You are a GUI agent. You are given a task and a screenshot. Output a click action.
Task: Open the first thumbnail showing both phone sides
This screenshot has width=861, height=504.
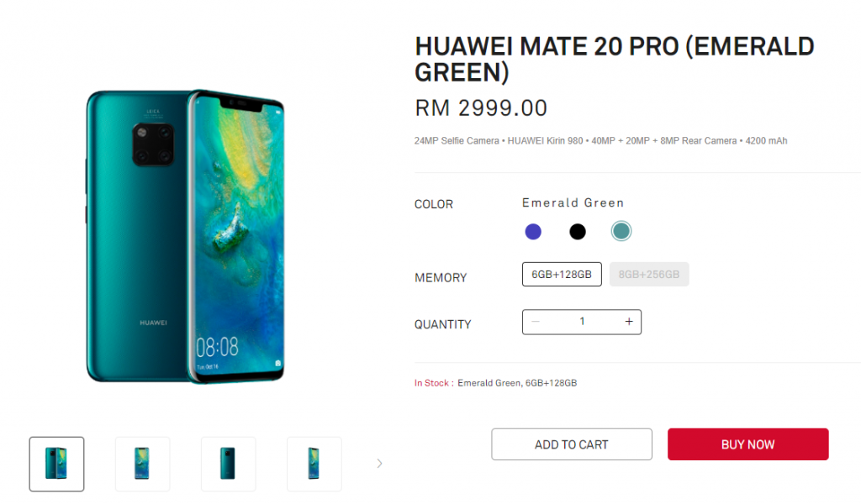(x=56, y=464)
